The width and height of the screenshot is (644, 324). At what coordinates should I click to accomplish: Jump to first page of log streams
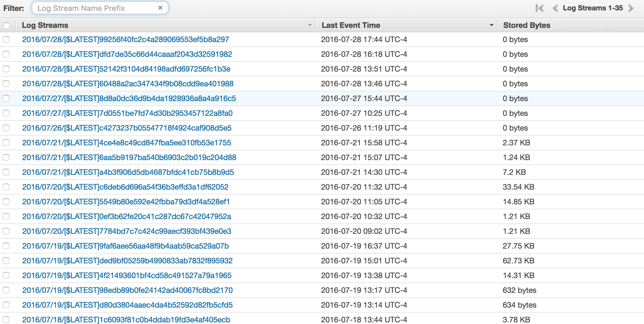click(539, 8)
